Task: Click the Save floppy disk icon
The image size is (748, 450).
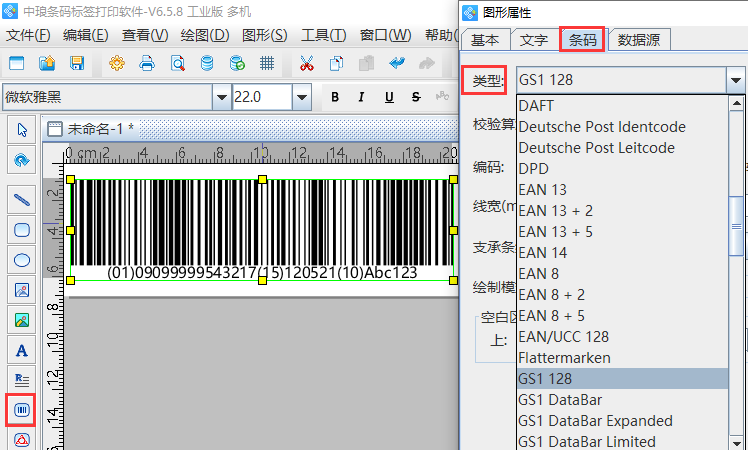Action: click(77, 63)
